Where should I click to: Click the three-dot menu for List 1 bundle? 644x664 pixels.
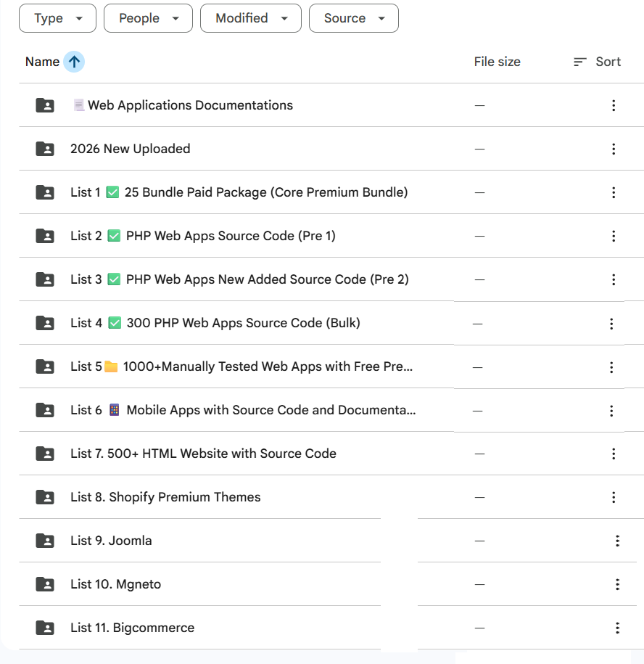point(614,192)
